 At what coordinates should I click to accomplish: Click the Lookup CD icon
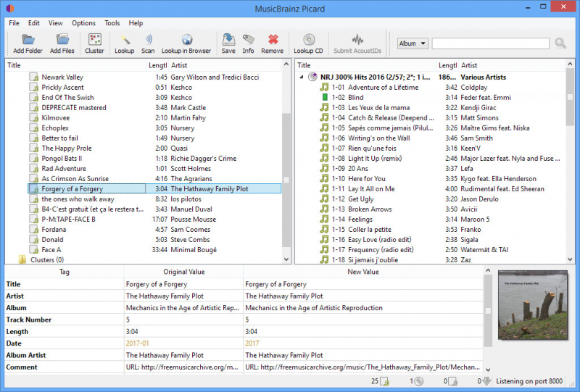[309, 40]
